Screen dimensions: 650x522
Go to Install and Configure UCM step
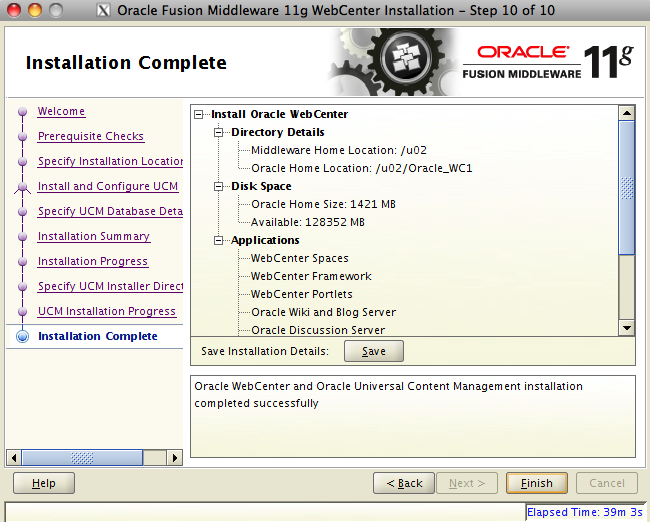107,186
